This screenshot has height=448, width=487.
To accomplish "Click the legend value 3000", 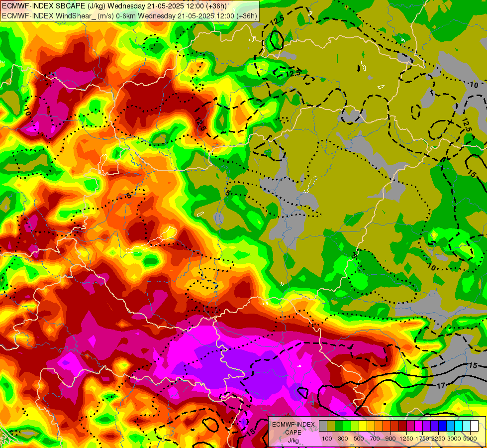I will tap(454, 439).
